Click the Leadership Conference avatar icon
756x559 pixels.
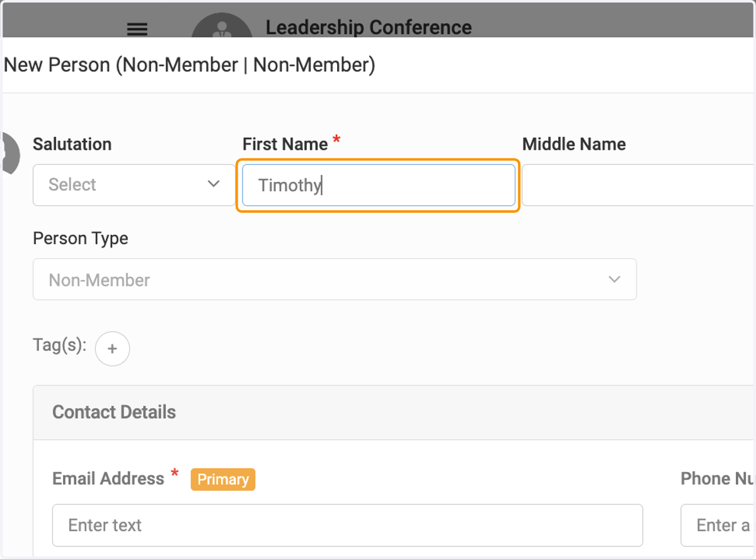pos(221,25)
